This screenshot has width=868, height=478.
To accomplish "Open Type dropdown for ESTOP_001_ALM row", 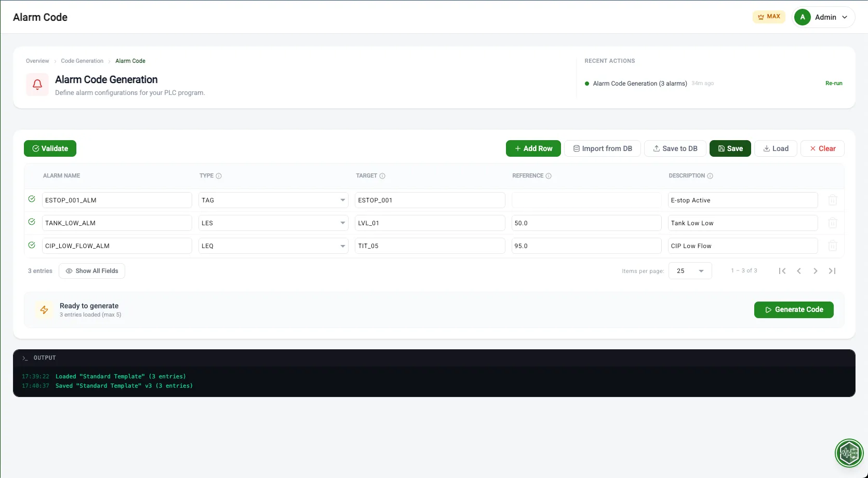I will click(273, 200).
